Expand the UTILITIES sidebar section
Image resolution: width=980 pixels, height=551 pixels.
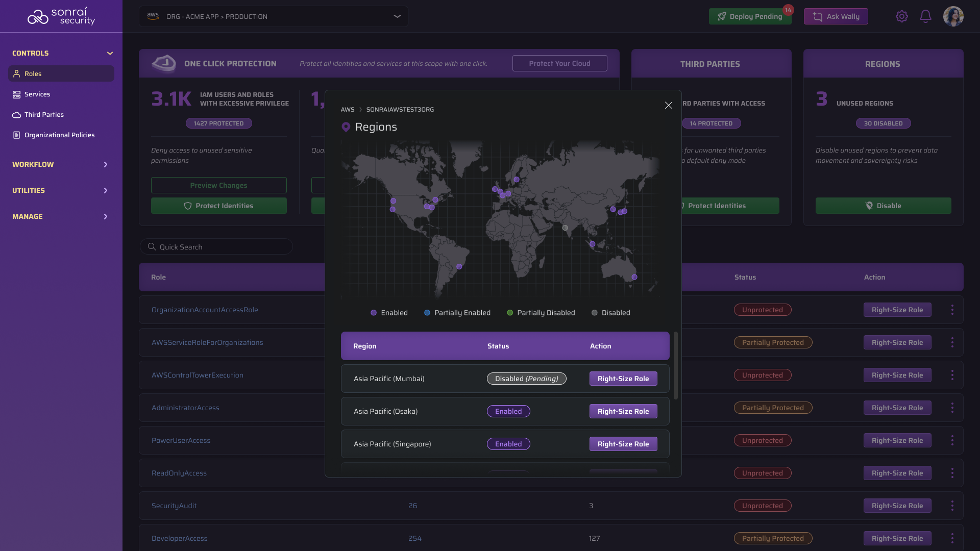[106, 190]
